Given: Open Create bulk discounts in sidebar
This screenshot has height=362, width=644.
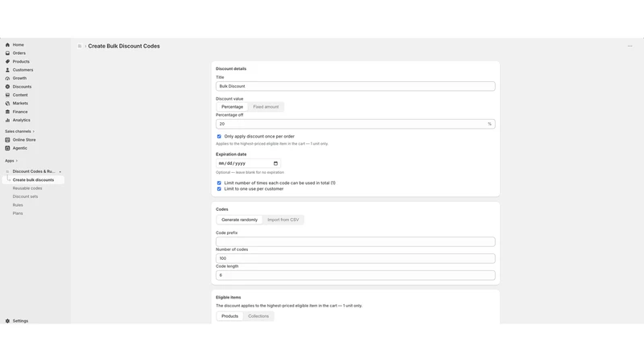Looking at the screenshot, I should point(33,179).
